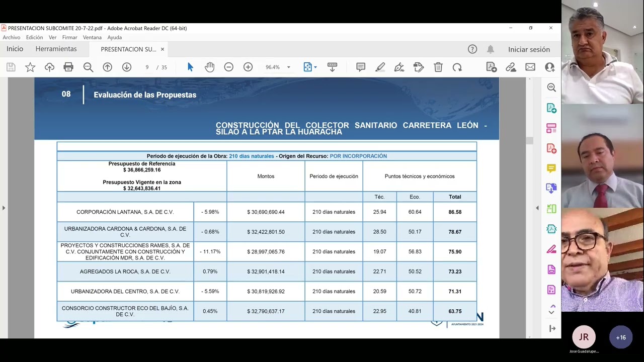Open the Firmar menu

coord(69,37)
